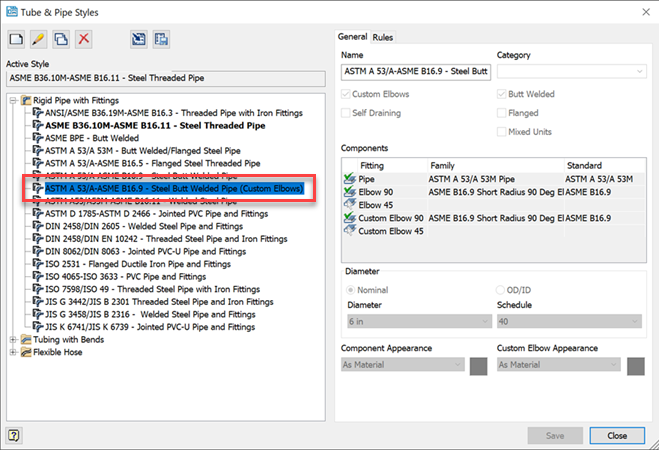
Task: Click the Custom Elbow Appearance gray color swatch
Action: point(635,366)
